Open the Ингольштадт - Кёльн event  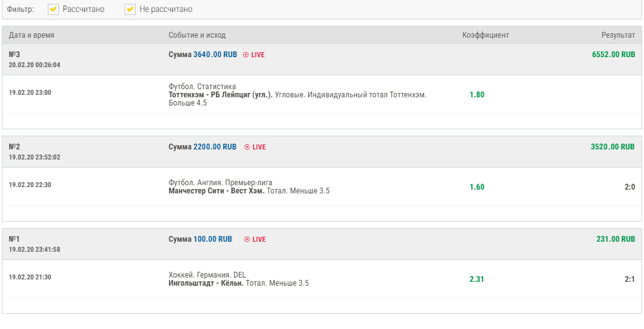(x=206, y=283)
